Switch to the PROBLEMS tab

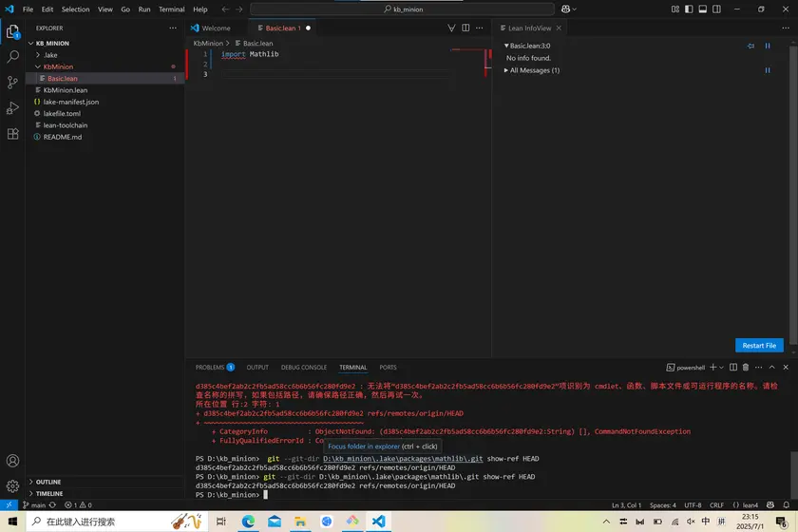[x=209, y=368]
